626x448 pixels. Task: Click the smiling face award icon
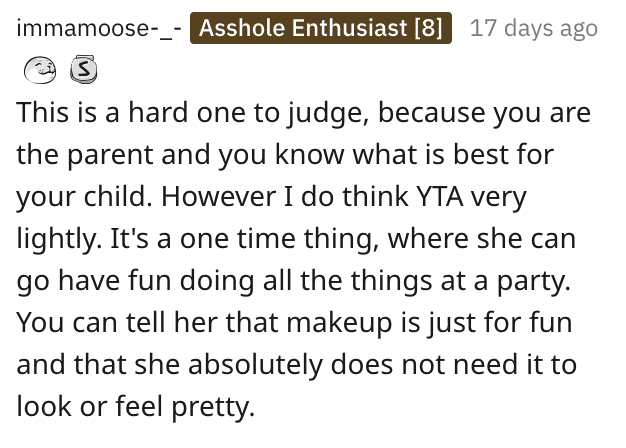40,70
